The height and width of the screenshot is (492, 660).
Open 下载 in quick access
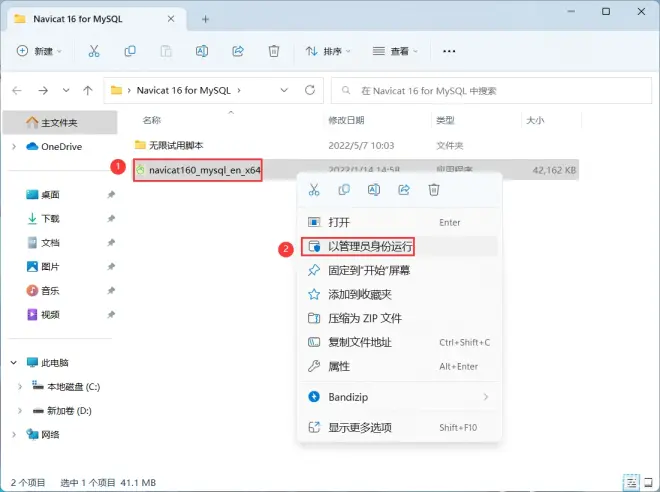tap(43, 218)
